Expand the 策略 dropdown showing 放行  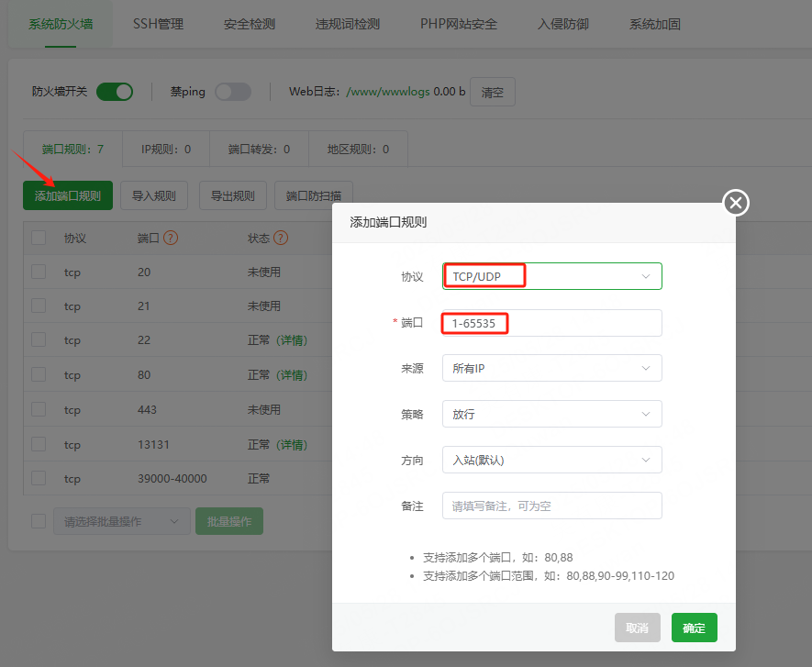point(551,414)
